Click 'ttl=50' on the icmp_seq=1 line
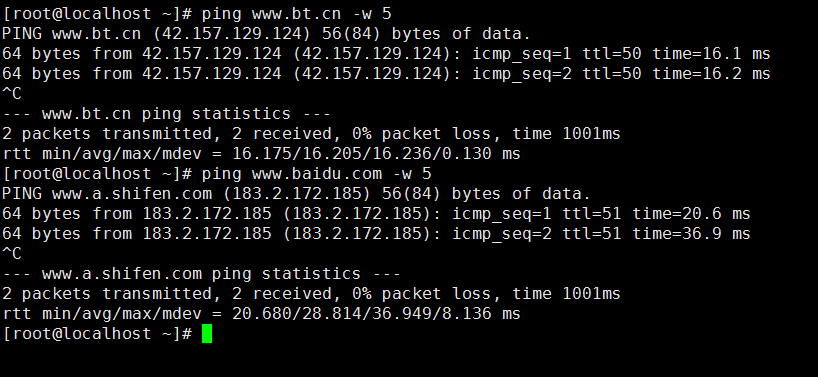This screenshot has width=818, height=377. coord(612,54)
